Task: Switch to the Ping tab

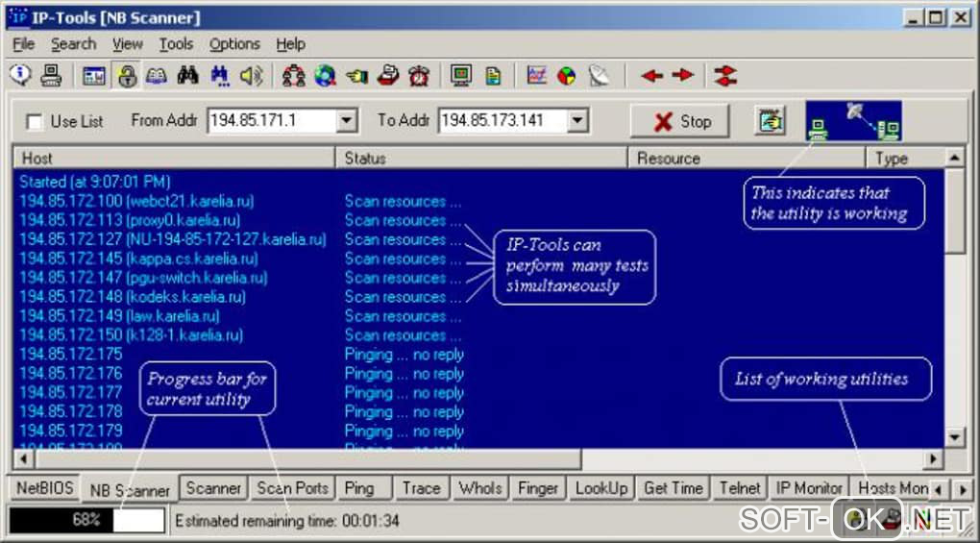Action: [x=364, y=488]
